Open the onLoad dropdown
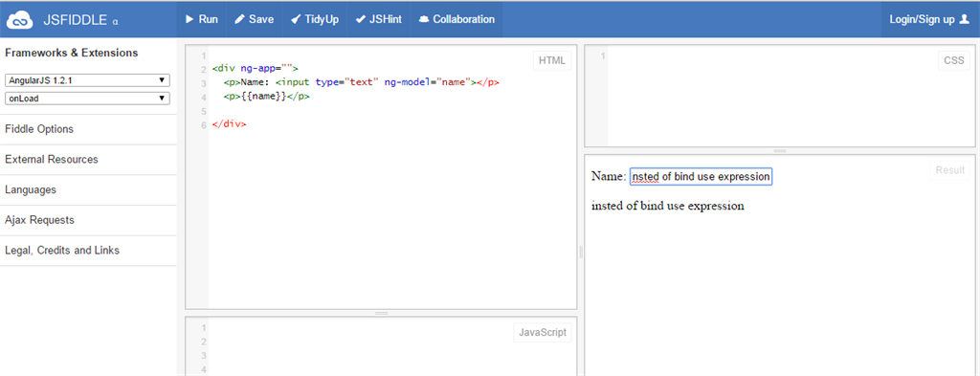This screenshot has height=376, width=980. tap(87, 98)
